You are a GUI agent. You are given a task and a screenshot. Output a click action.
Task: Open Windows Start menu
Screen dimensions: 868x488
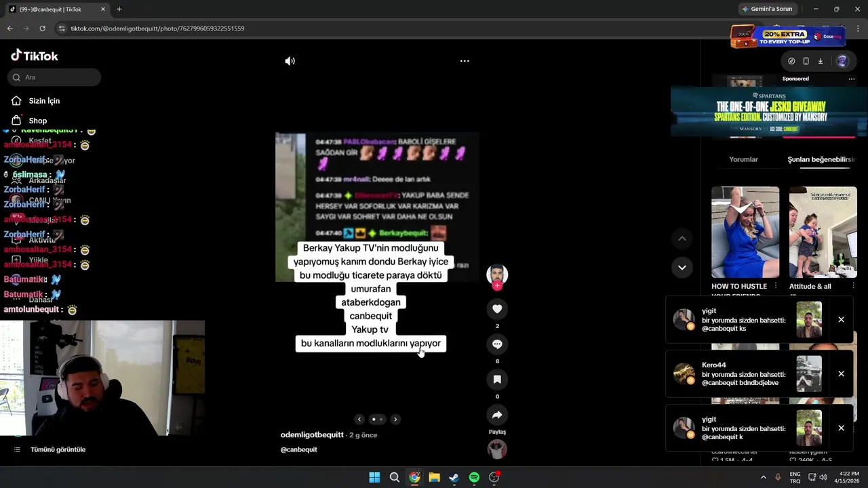pyautogui.click(x=374, y=477)
